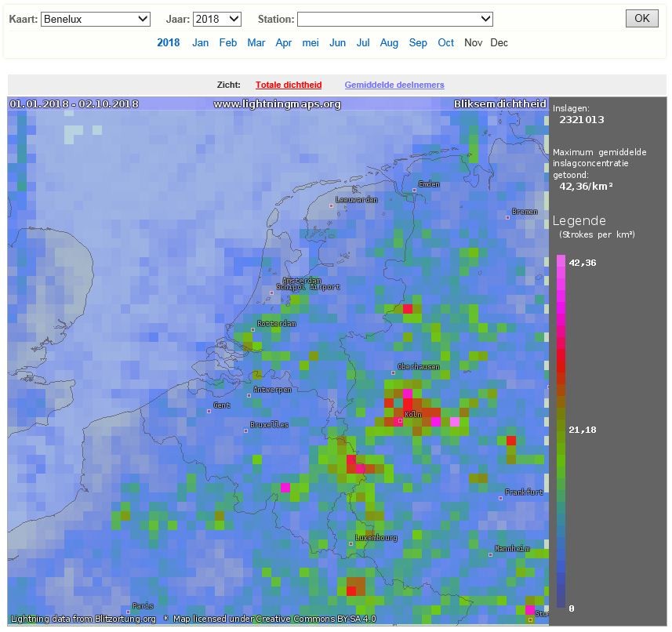
Task: Click the Dec month text
Action: (x=499, y=43)
